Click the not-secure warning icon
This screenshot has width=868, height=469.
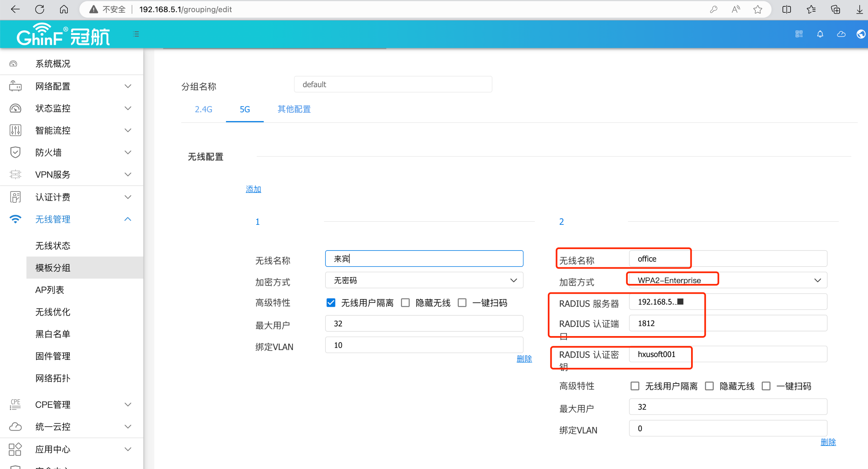(x=93, y=9)
